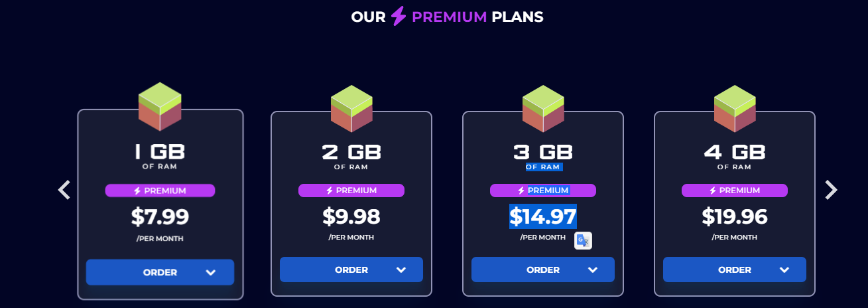
Task: Click the Premium badge on 2 GB plan
Action: pos(351,191)
